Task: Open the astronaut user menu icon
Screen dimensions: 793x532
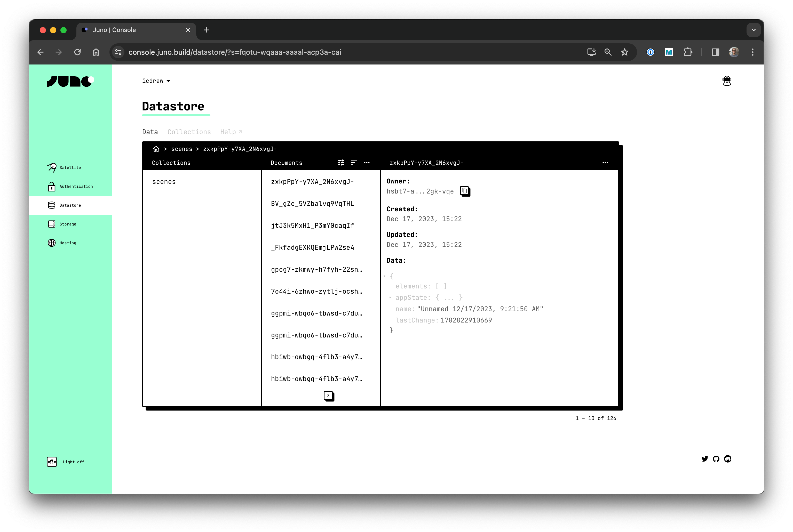Action: tap(726, 81)
